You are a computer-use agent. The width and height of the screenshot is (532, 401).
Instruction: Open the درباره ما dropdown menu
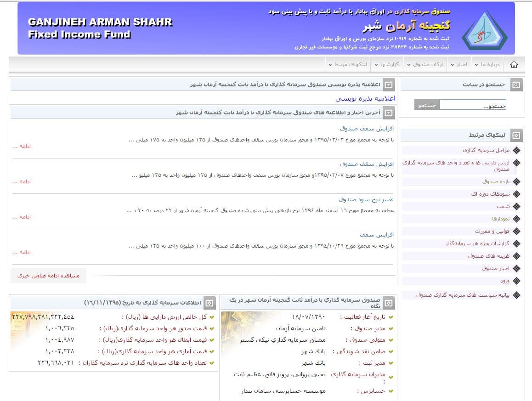click(x=489, y=65)
